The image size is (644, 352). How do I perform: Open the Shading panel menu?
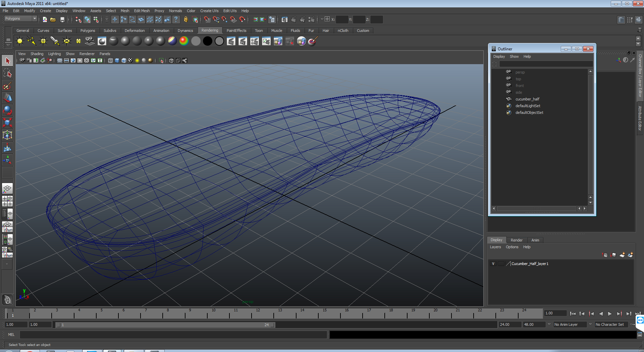coord(37,54)
